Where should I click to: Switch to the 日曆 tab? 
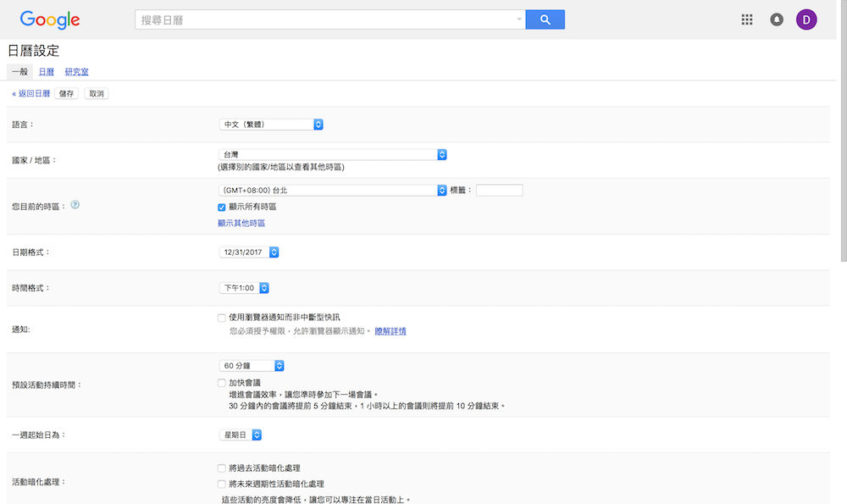46,71
